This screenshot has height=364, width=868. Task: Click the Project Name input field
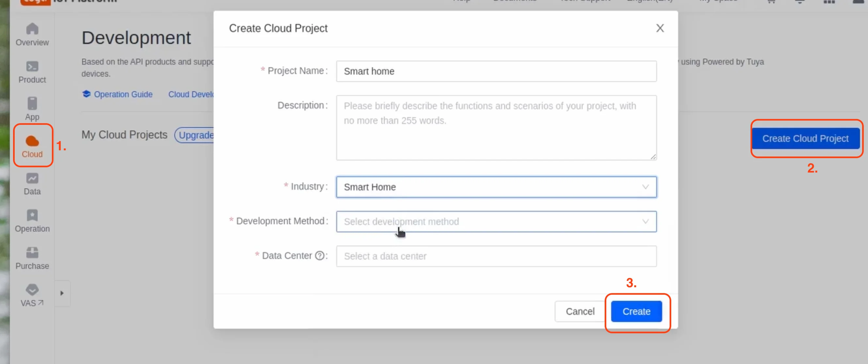(x=496, y=71)
